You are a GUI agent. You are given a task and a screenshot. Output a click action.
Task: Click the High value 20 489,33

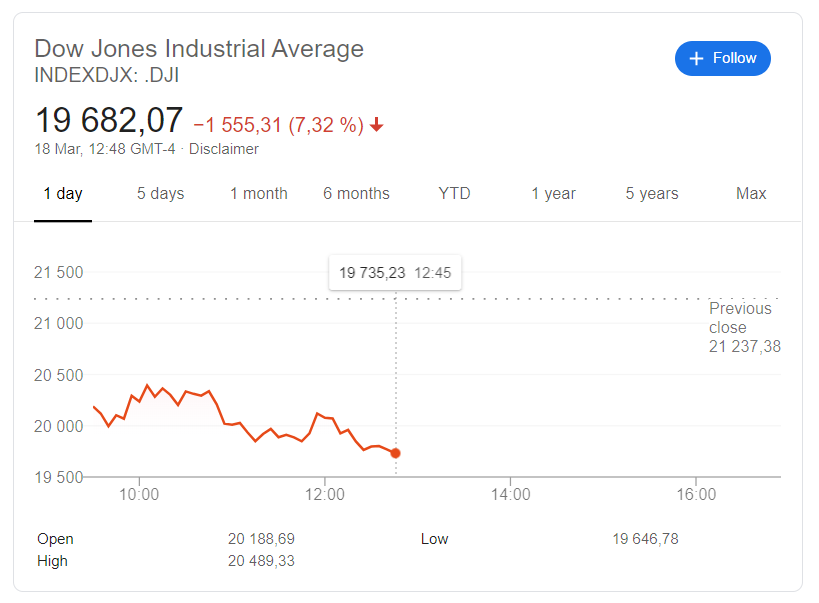[x=261, y=561]
